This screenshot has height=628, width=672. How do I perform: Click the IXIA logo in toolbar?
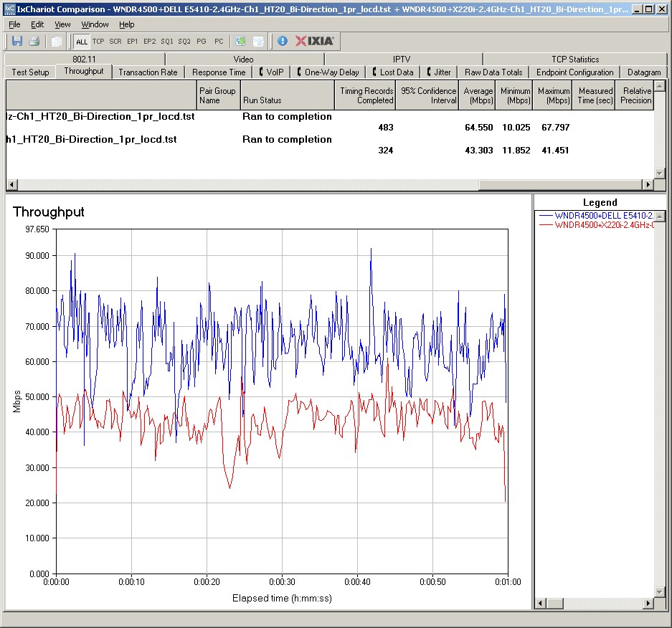tap(315, 41)
